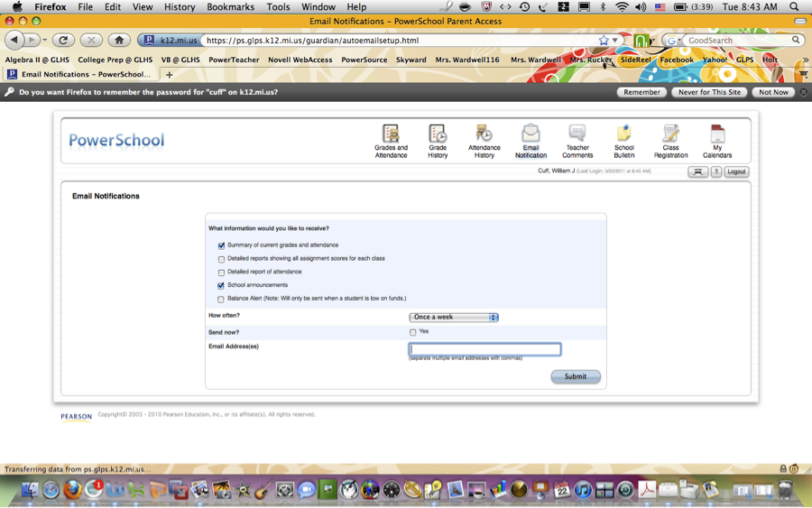Viewport: 812px width, 508px height.
Task: Open a new tab with plus button
Action: 169,75
